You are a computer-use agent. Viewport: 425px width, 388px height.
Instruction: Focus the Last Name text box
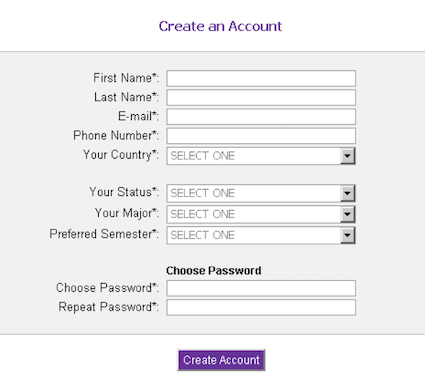tap(261, 98)
